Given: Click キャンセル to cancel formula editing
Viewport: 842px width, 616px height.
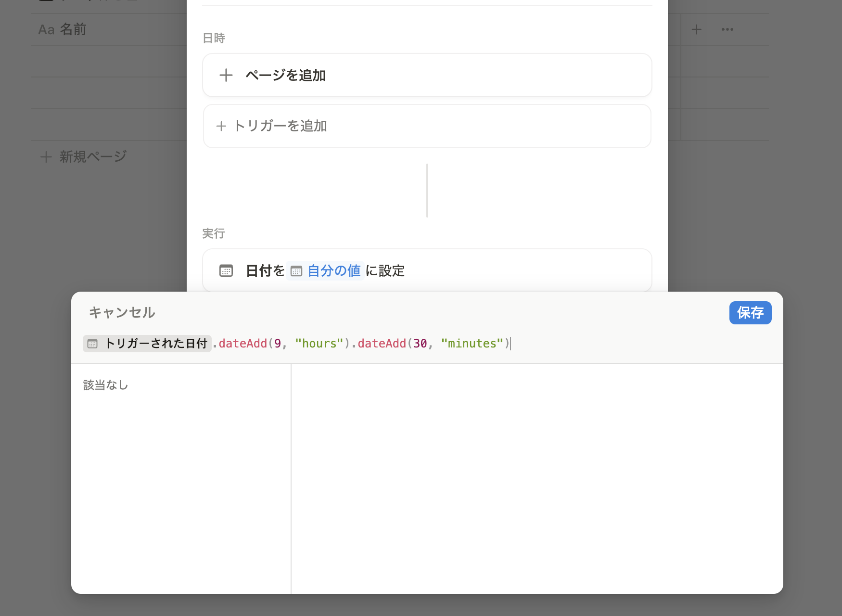Looking at the screenshot, I should [122, 313].
